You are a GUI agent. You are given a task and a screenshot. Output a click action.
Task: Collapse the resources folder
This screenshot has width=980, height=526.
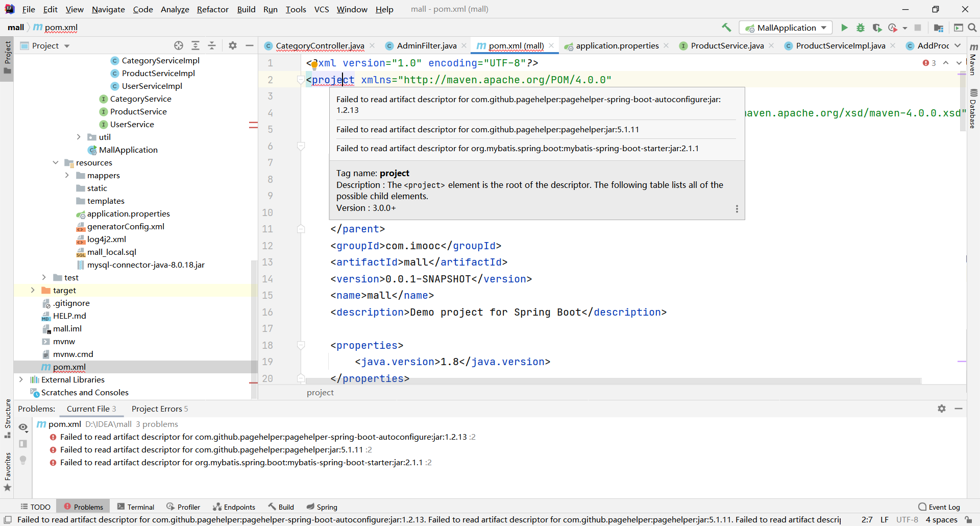point(56,162)
